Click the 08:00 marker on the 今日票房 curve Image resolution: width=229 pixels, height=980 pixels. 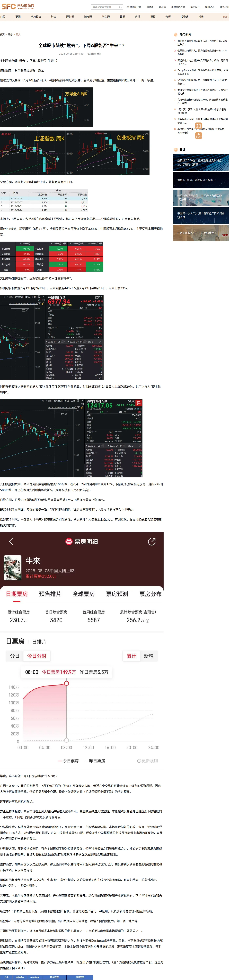[x=67, y=683]
